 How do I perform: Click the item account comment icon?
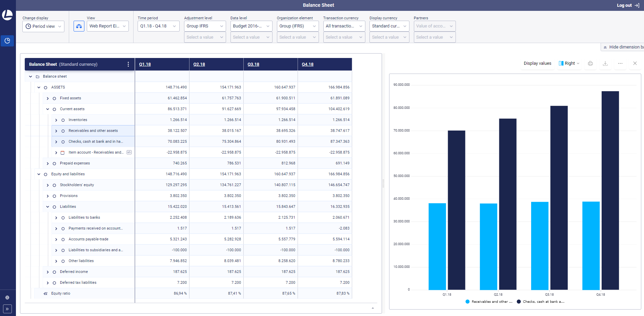coord(129,152)
